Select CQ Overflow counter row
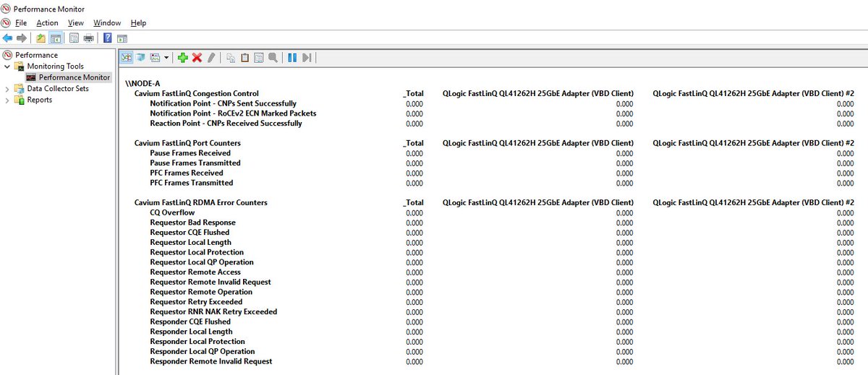868x375 pixels. 172,213
